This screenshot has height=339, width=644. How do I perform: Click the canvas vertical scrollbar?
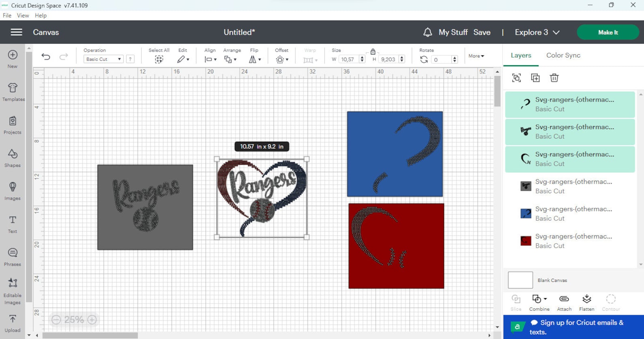pyautogui.click(x=497, y=91)
